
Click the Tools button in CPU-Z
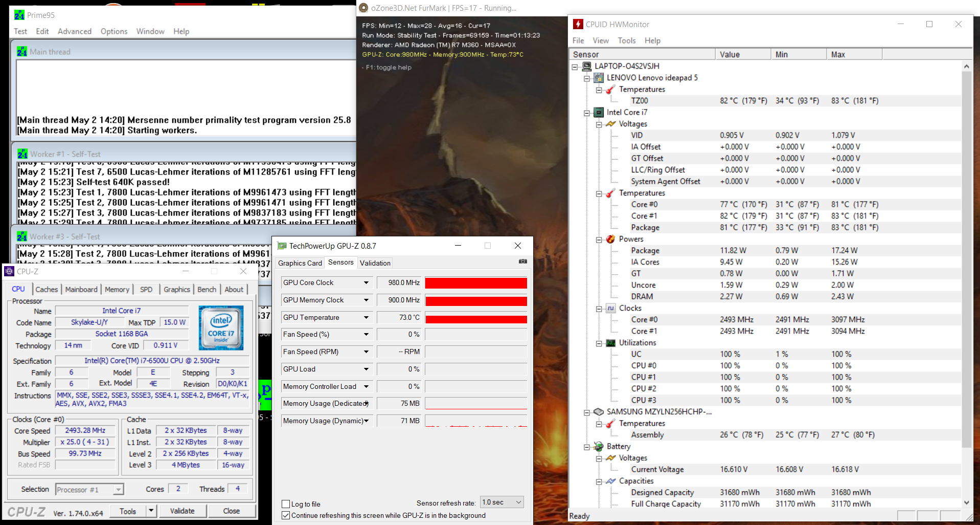point(128,511)
